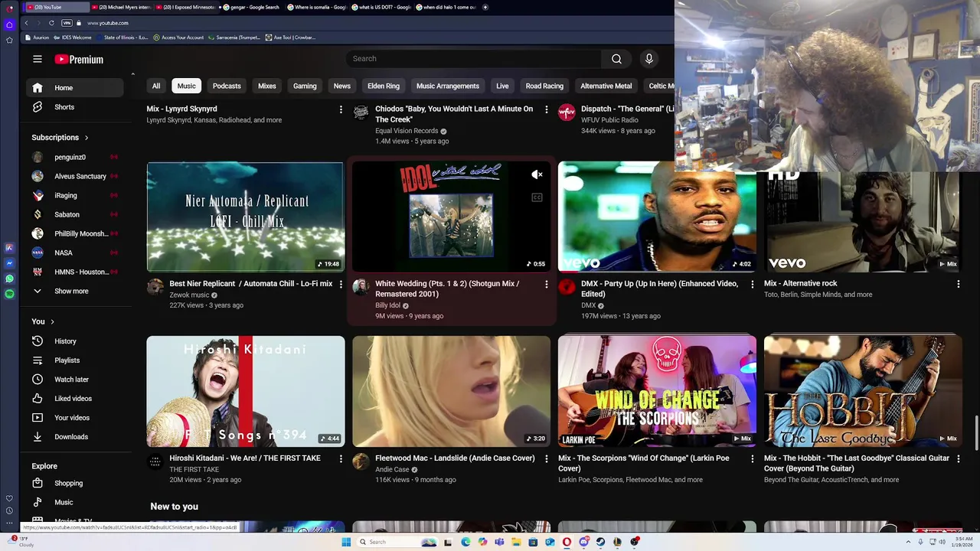
Task: Select the Podcasts filter chip
Action: click(x=227, y=86)
